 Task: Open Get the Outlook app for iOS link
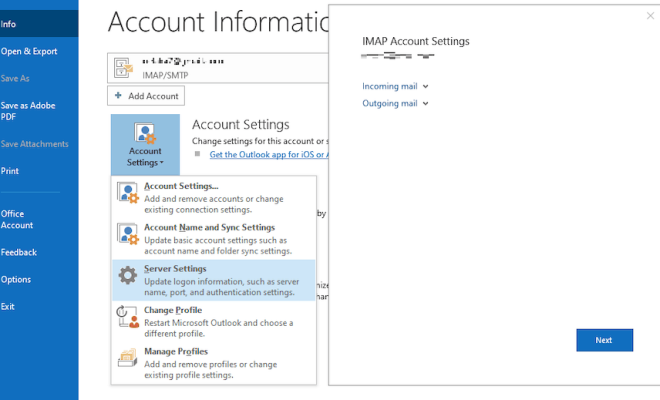[269, 155]
